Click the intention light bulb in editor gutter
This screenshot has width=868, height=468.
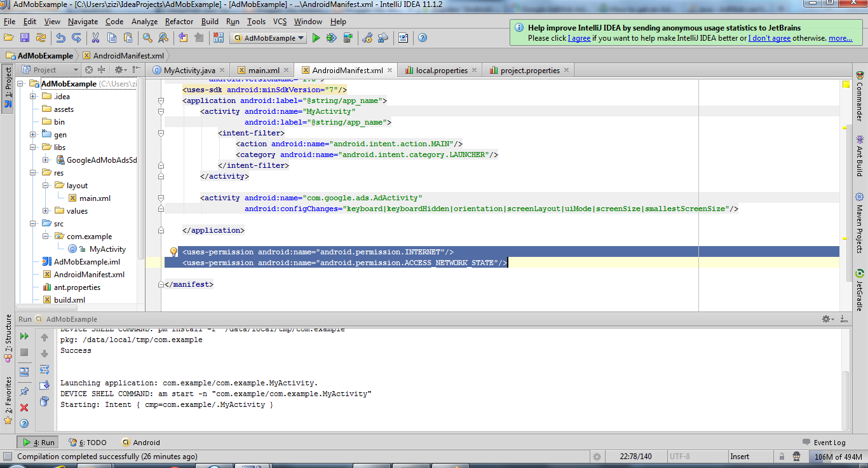pyautogui.click(x=173, y=252)
